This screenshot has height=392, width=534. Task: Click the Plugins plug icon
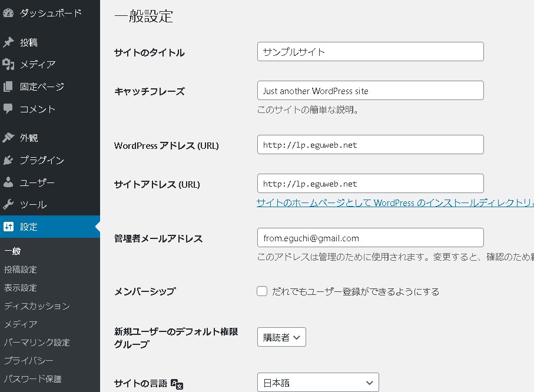click(x=8, y=160)
